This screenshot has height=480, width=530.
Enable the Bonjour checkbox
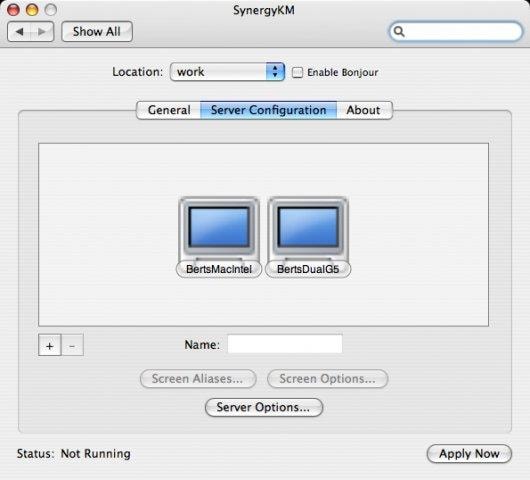pos(297,72)
